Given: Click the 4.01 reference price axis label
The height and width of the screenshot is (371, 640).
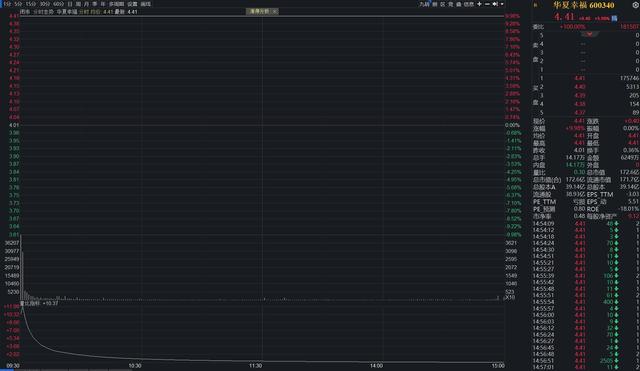Looking at the screenshot, I should (x=14, y=125).
